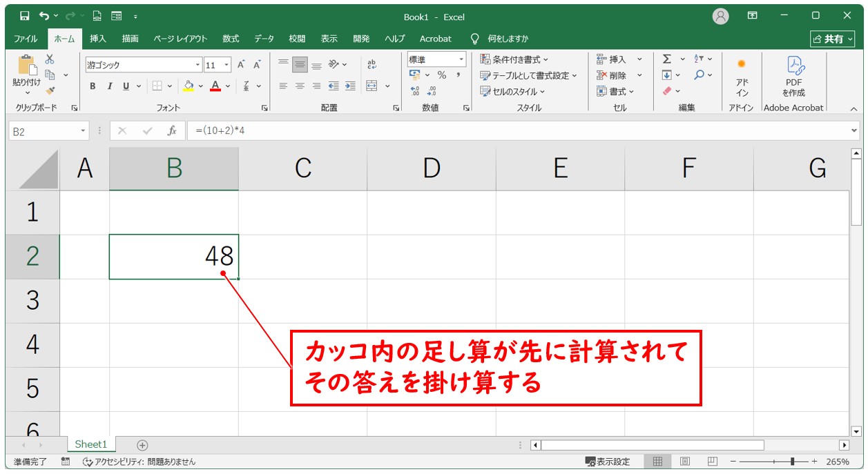Viewport: 868px width, 474px height.
Task: Open 条件付き書式 conditional formatting
Action: pyautogui.click(x=515, y=59)
